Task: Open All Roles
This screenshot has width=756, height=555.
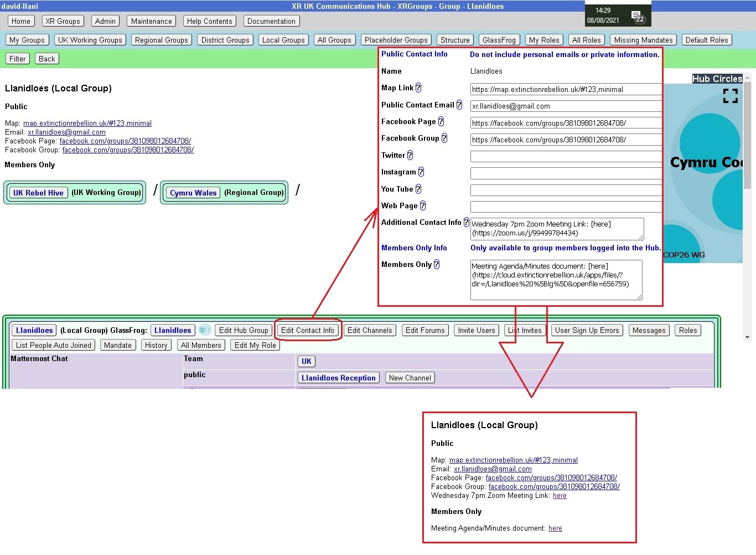Action: click(586, 40)
